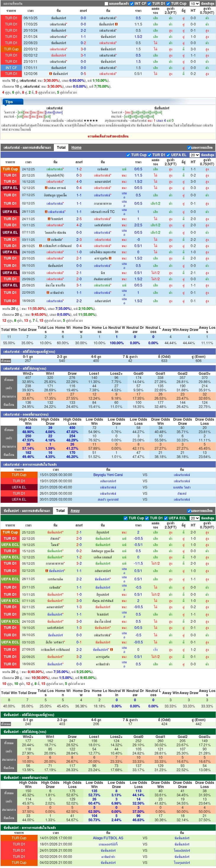Open the 20 matches dropdown in Fenerbahce section
The width and height of the screenshot is (216, 868).
click(x=194, y=155)
